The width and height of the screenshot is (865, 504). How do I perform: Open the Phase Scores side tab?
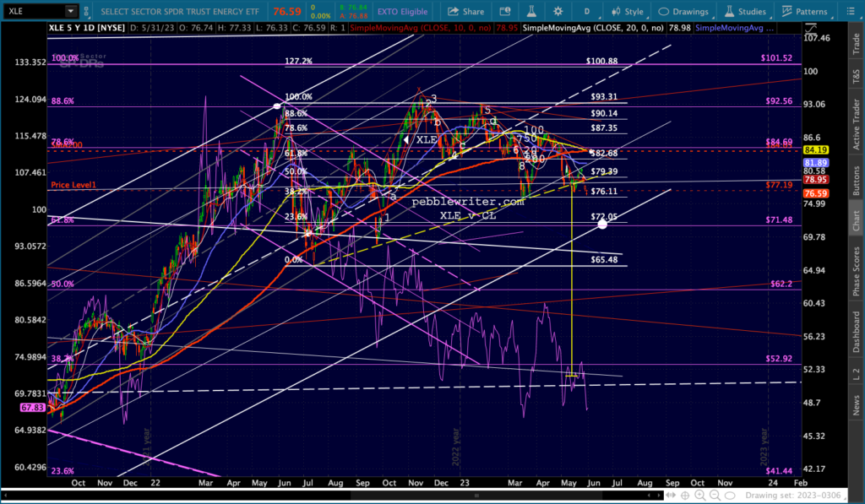coord(857,270)
